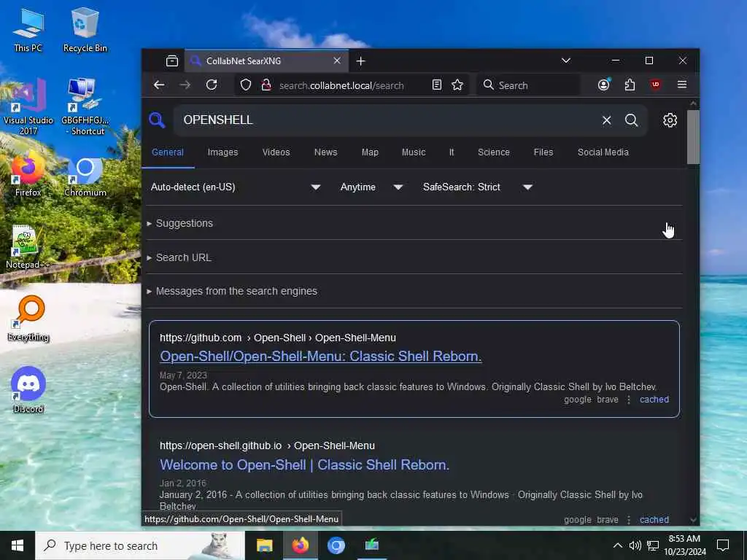Open Firefox account profile icon
Image resolution: width=747 pixels, height=560 pixels.
tap(603, 85)
